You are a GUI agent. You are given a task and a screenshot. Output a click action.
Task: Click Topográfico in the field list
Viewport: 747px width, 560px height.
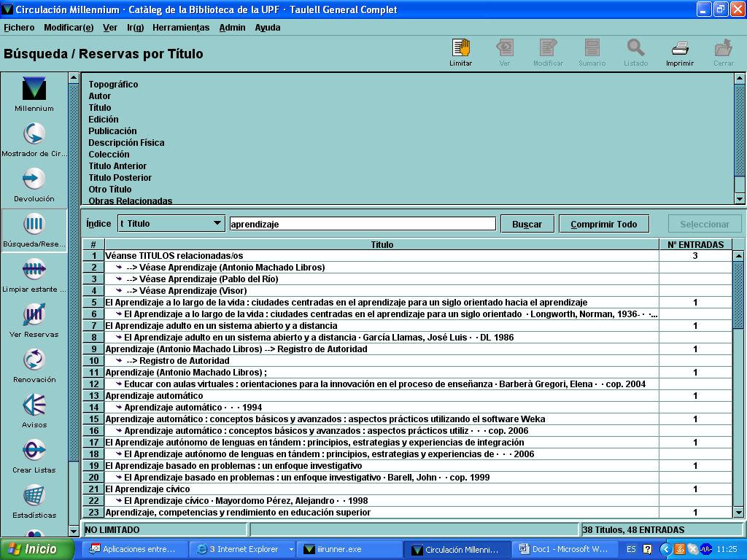click(x=113, y=85)
